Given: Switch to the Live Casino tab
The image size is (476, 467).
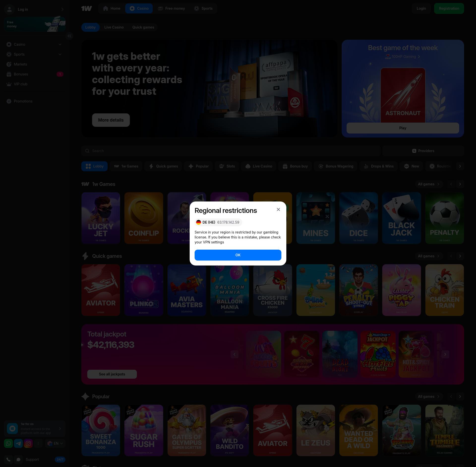Looking at the screenshot, I should tap(114, 27).
